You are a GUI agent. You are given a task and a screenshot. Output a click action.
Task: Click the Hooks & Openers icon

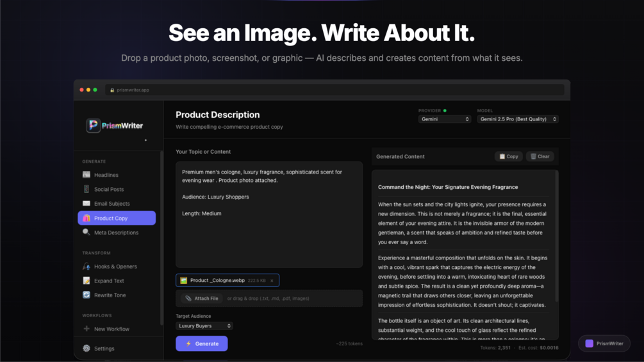(87, 267)
